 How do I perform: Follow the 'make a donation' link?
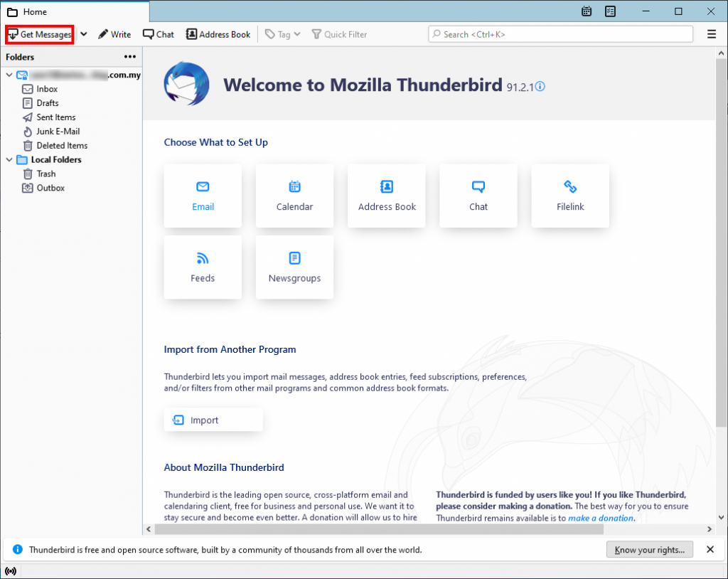[601, 518]
